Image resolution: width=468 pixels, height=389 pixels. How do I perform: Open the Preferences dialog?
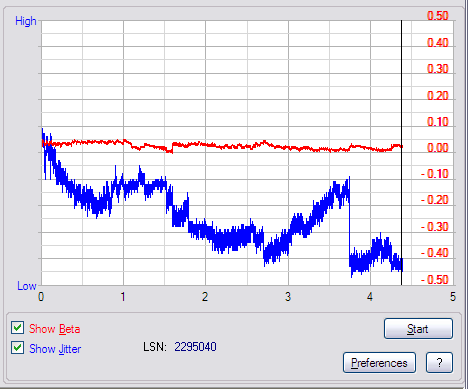point(379,362)
